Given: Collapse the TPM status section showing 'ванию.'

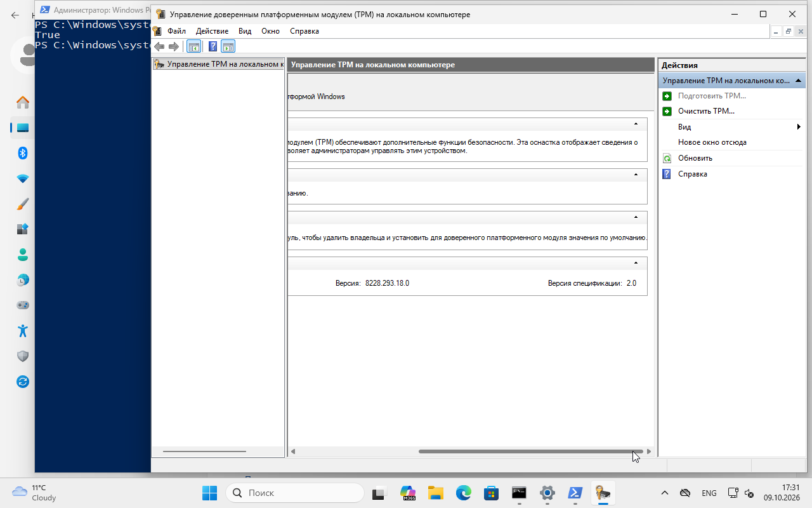Looking at the screenshot, I should (x=636, y=175).
